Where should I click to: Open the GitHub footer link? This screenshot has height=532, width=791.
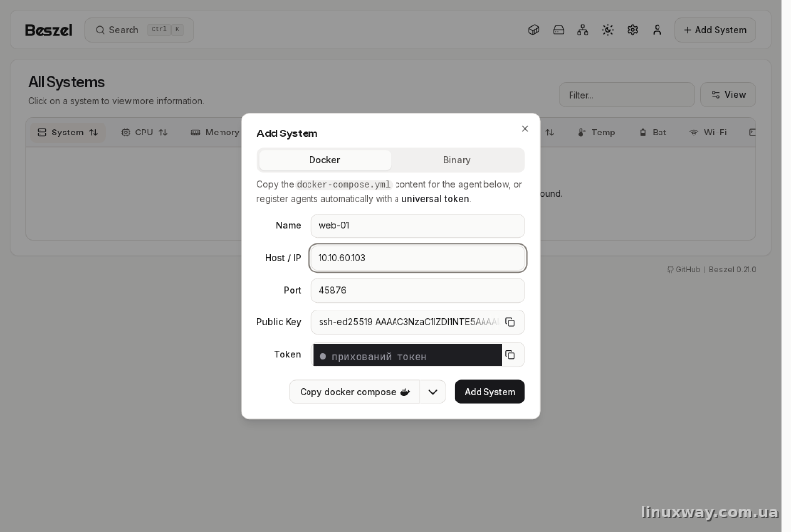(x=683, y=270)
